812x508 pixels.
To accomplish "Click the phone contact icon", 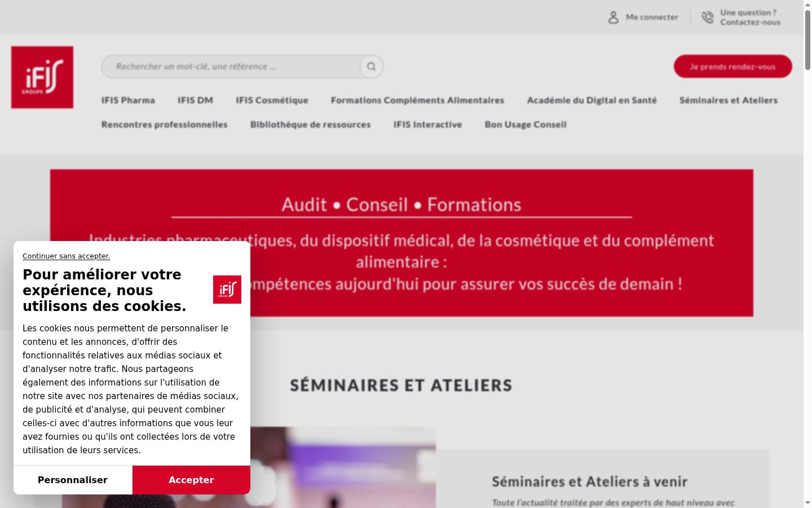I will coord(708,17).
